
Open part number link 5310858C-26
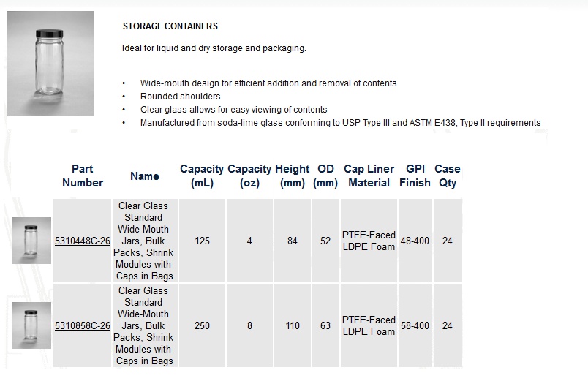pyautogui.click(x=83, y=325)
